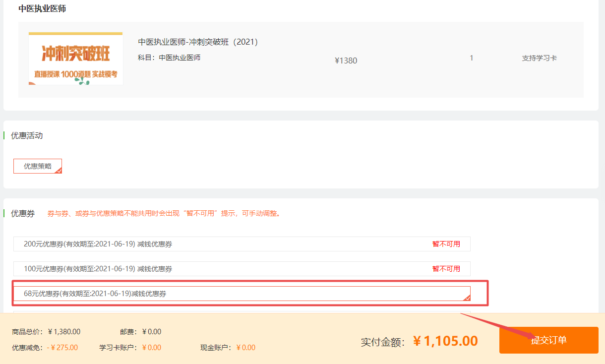Click the ¥1380 course price
The image size is (605, 364).
(x=346, y=61)
